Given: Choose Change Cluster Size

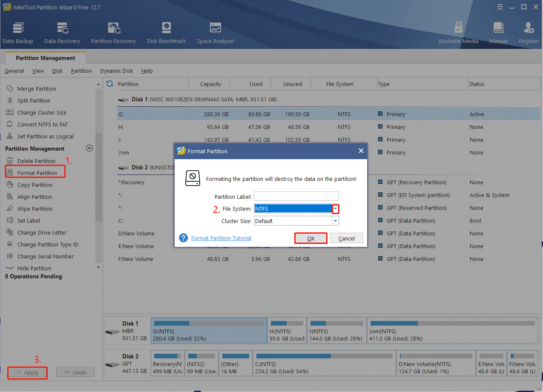Looking at the screenshot, I should (42, 112).
